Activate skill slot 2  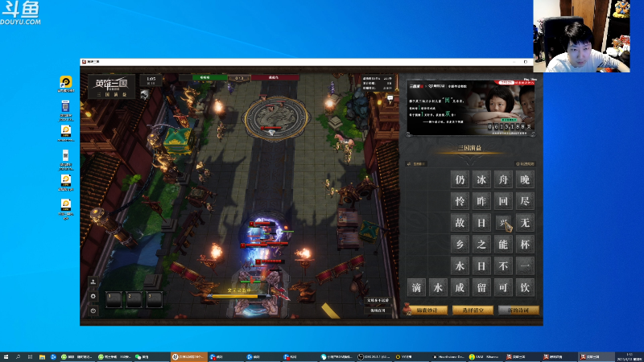[x=134, y=299]
